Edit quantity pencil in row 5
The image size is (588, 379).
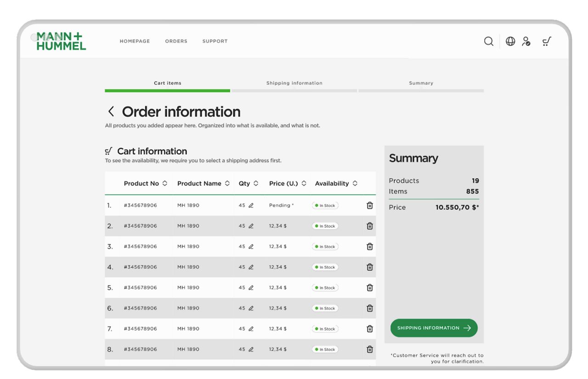click(x=251, y=288)
